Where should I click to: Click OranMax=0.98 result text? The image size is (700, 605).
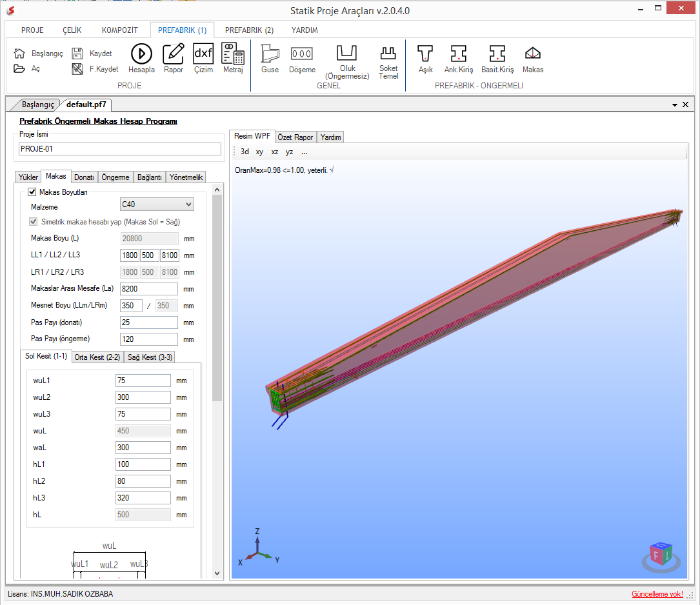[284, 170]
